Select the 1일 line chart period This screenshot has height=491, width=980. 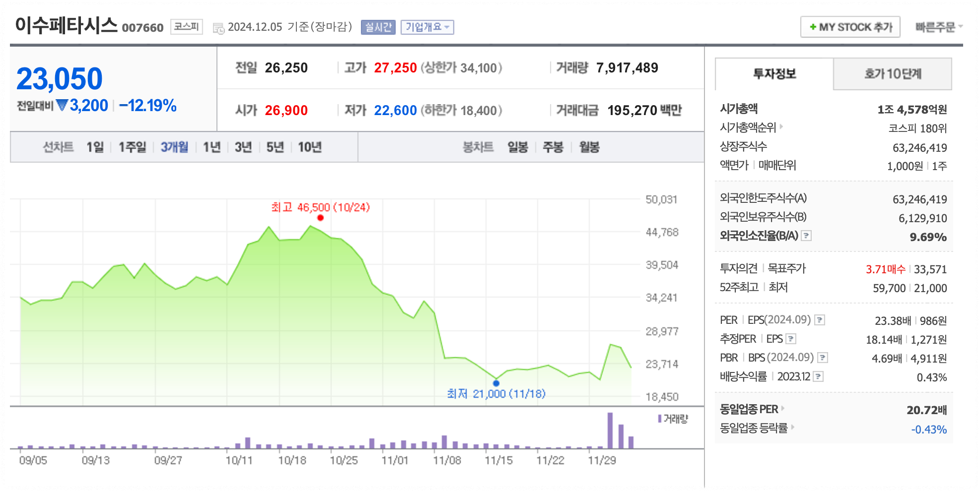95,147
